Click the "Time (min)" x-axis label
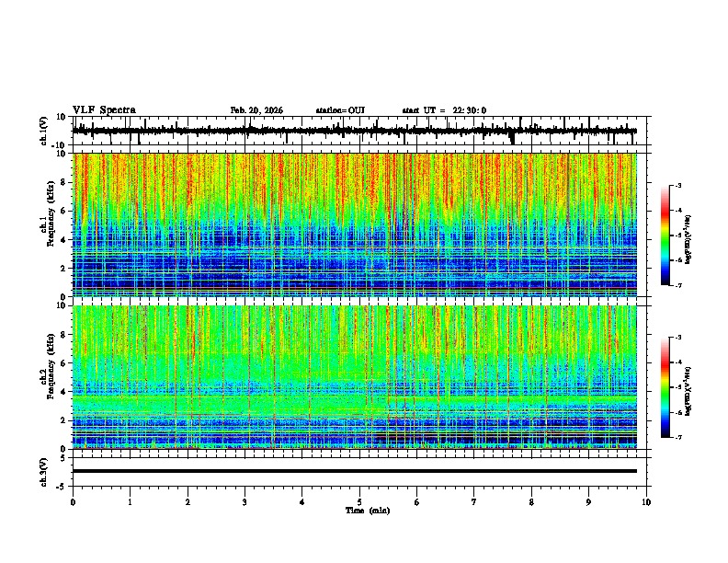The width and height of the screenshot is (728, 563). click(368, 511)
